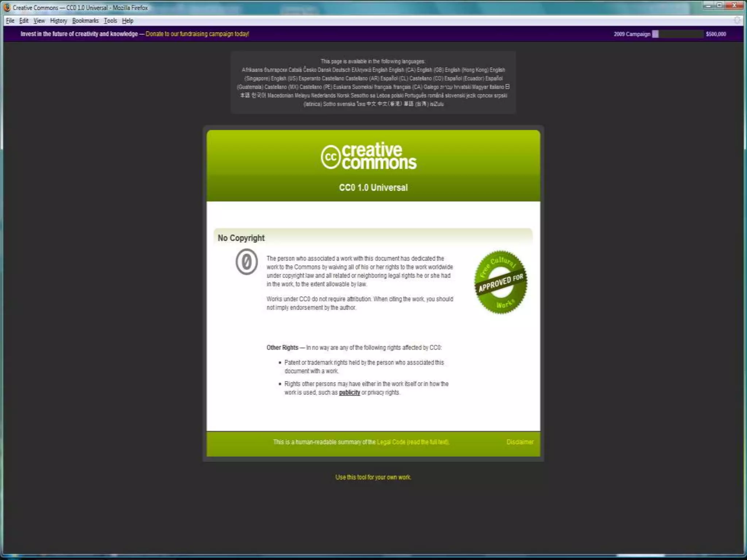
Task: Click the 2009 Campaign progress bar
Action: click(x=678, y=34)
